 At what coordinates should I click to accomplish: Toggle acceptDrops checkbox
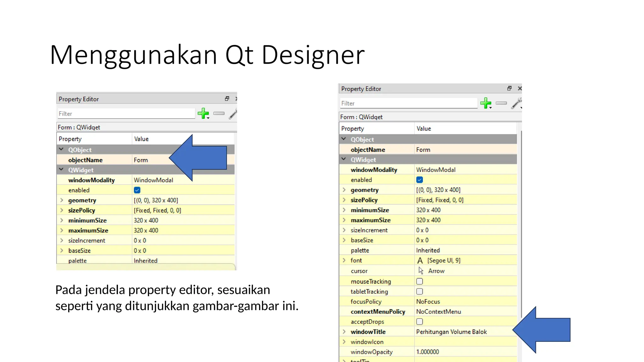tap(419, 321)
